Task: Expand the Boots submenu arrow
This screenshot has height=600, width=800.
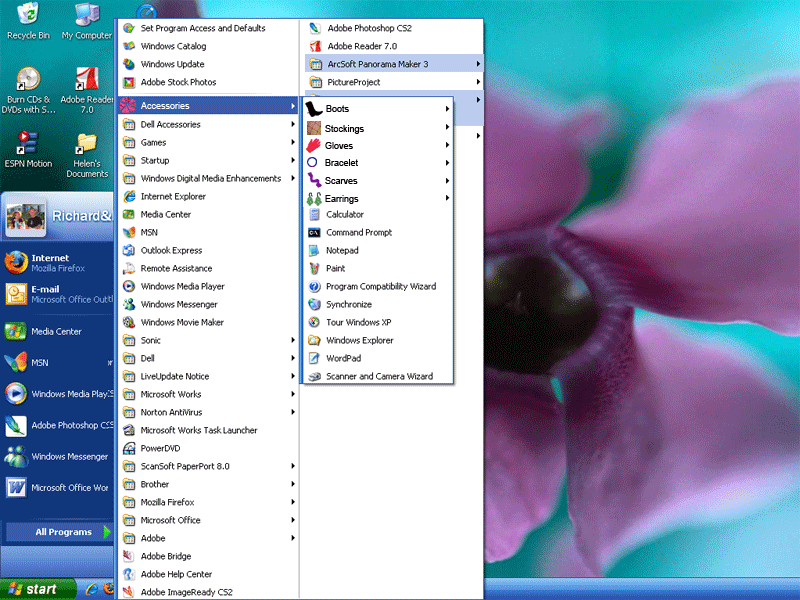Action: click(x=447, y=109)
